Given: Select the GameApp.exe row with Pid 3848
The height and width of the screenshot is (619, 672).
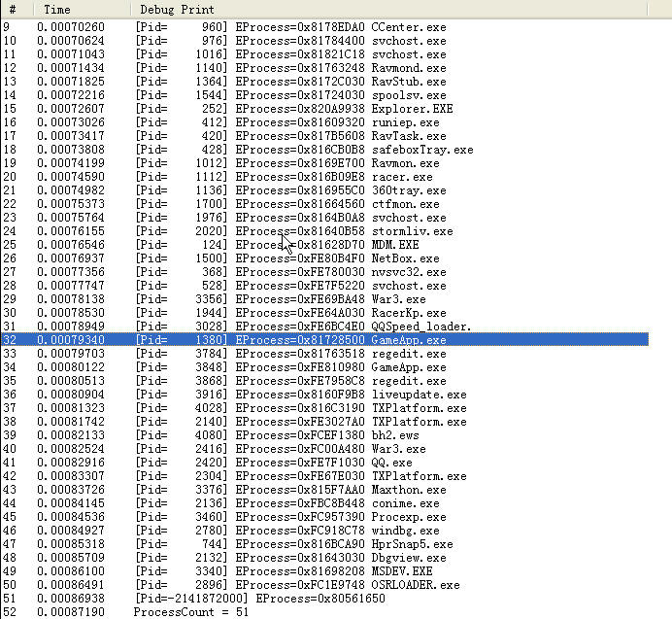Looking at the screenshot, I should pos(325,367).
